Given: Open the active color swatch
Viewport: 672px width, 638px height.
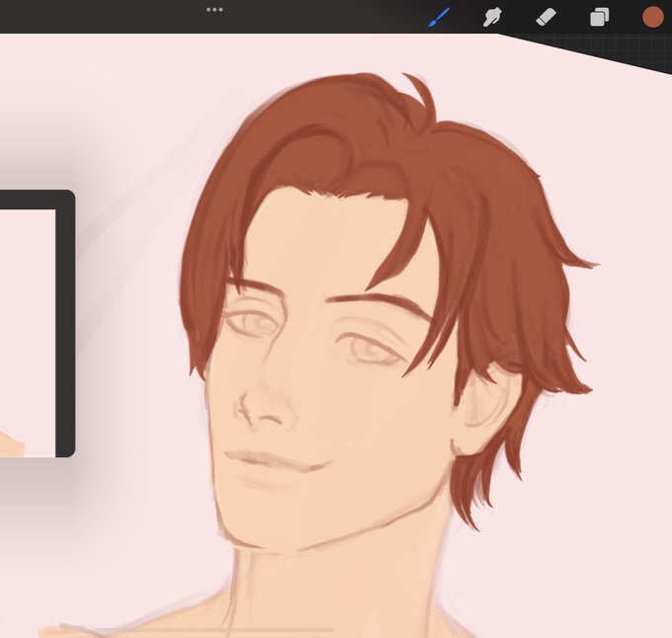Looking at the screenshot, I should pyautogui.click(x=652, y=17).
